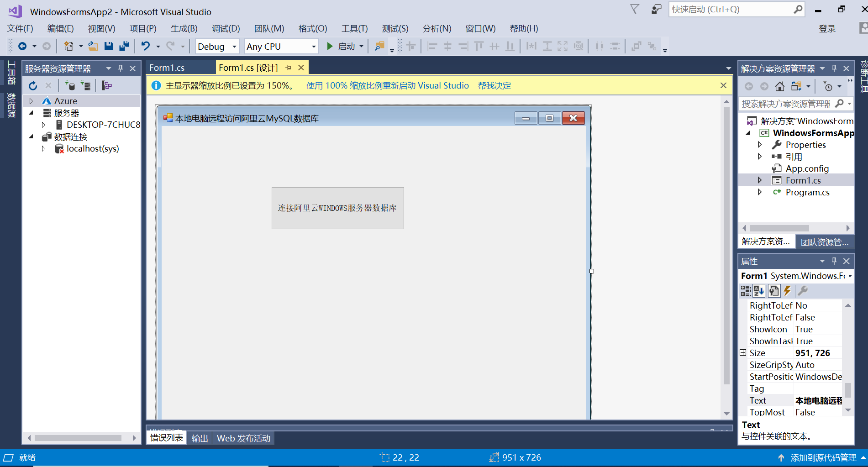This screenshot has width=868, height=467.
Task: Open the 工具箱 toolbox side tab
Action: click(11, 72)
